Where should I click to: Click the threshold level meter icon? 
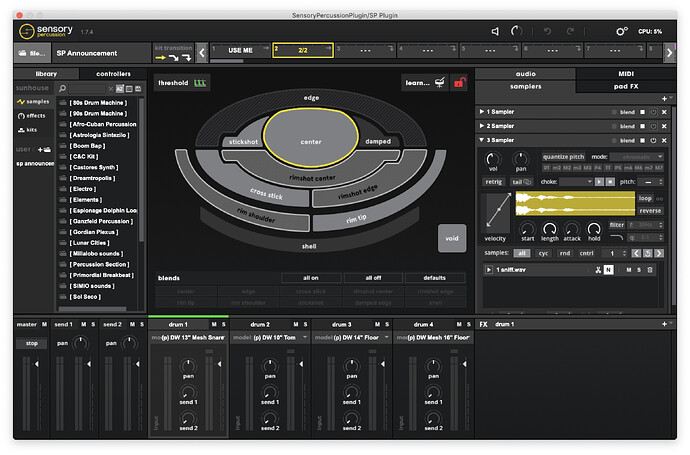tap(200, 83)
